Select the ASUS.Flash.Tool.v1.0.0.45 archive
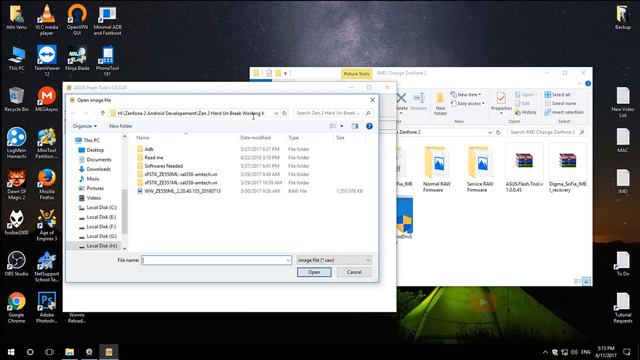 (x=524, y=169)
